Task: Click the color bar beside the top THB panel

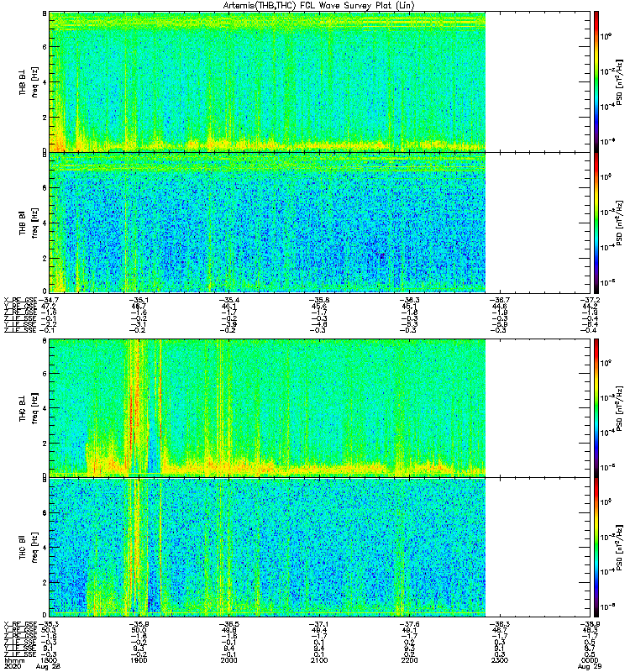Action: (x=596, y=81)
